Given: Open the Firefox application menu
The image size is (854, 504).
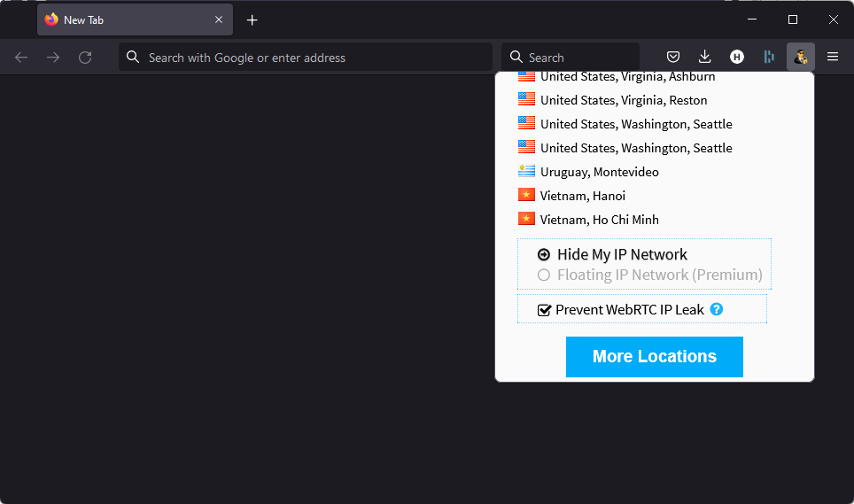Looking at the screenshot, I should click(832, 57).
